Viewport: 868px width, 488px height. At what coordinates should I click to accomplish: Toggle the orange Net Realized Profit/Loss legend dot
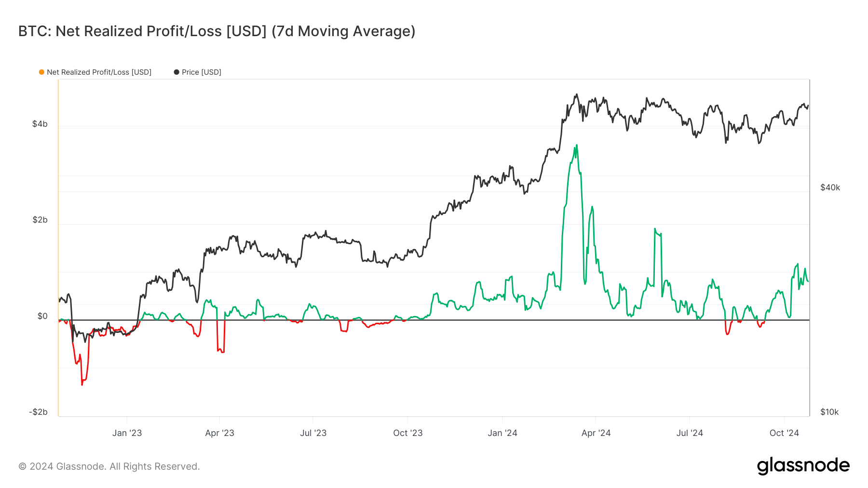(x=42, y=72)
